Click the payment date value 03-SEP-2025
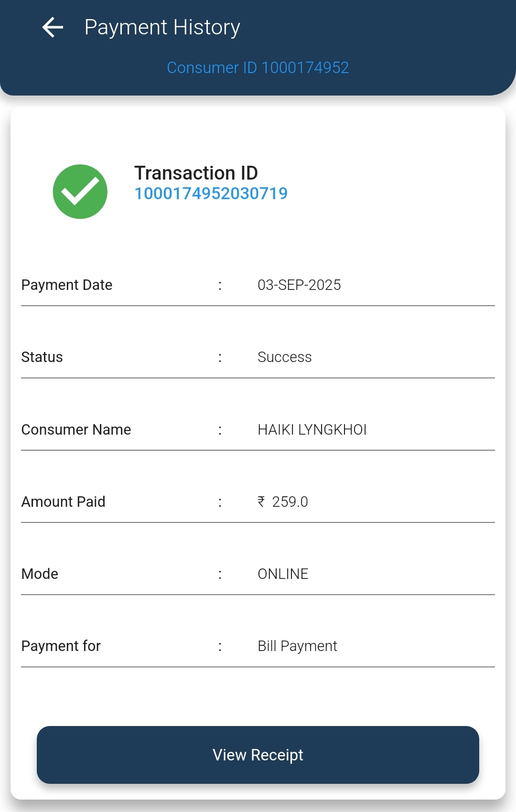 pos(299,285)
